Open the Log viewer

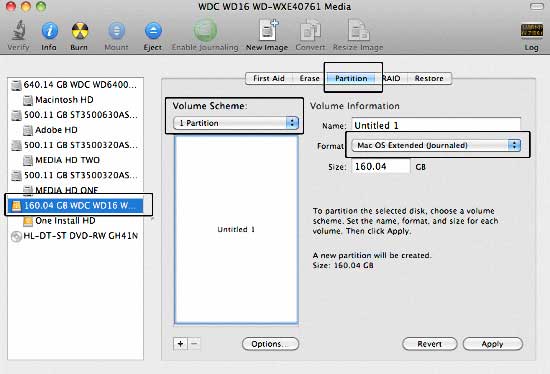531,31
